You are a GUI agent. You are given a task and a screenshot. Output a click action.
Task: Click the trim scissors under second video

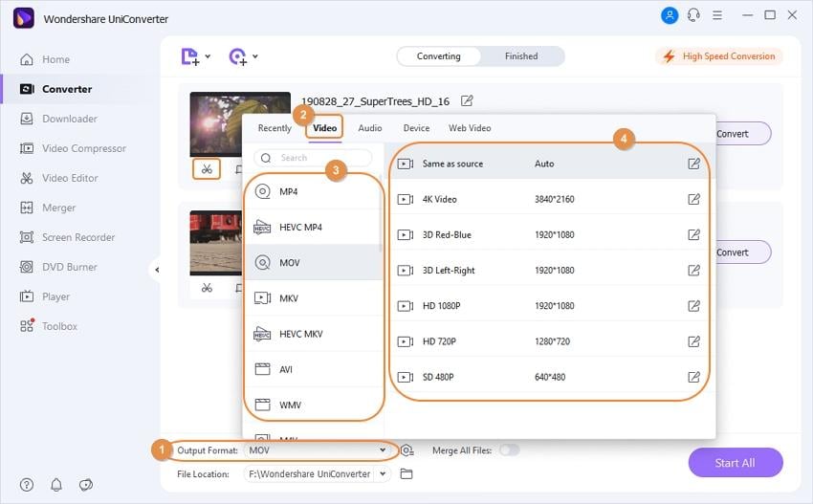(207, 288)
